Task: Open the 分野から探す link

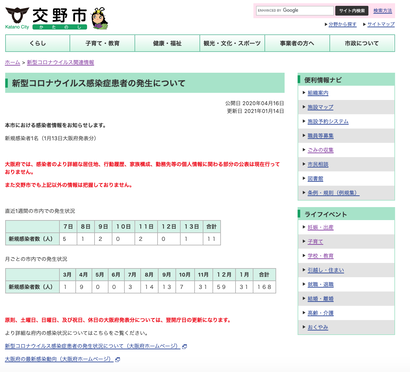Action: tap(342, 24)
